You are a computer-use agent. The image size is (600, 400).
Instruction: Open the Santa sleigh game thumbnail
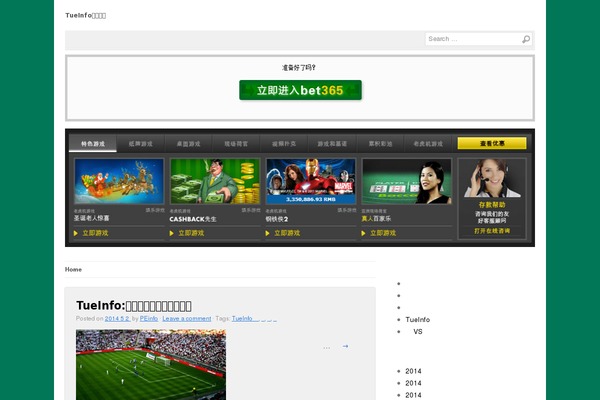tap(119, 181)
